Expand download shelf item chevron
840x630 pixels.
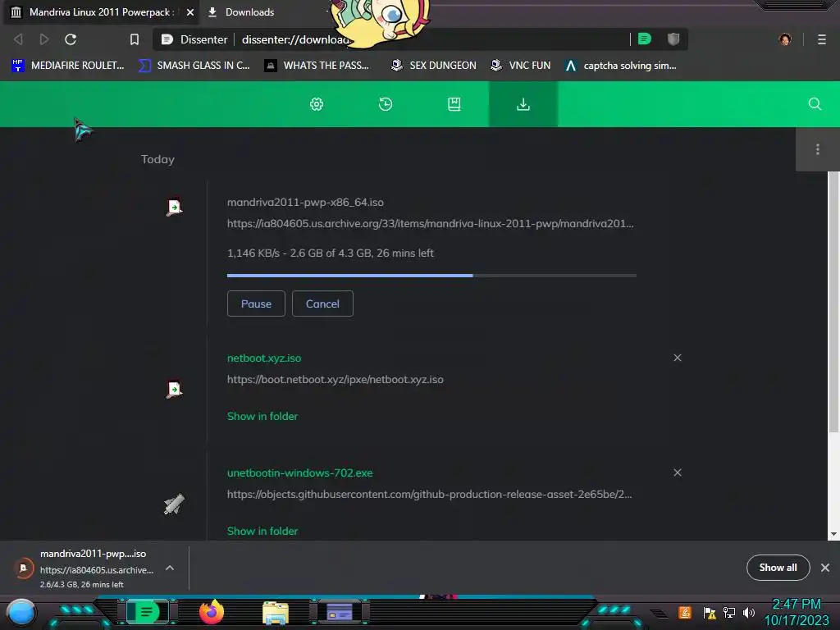(169, 568)
